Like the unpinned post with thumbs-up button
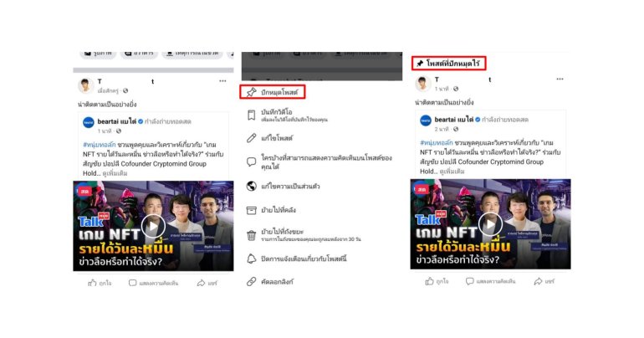The image size is (644, 338). point(99,283)
